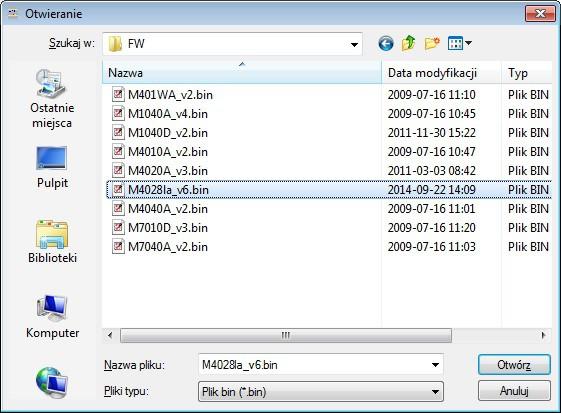Select file name M7010D_v3.bin
The height and width of the screenshot is (413, 561).
pos(168,228)
